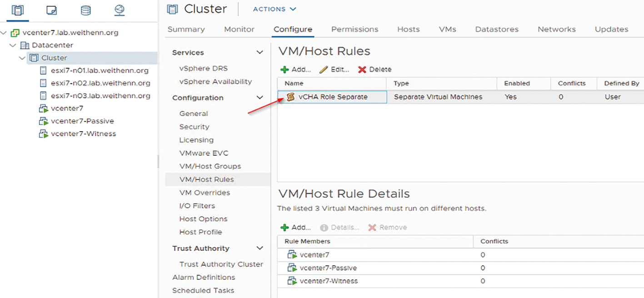Open the VM Overrides page
644x298 pixels.
205,193
